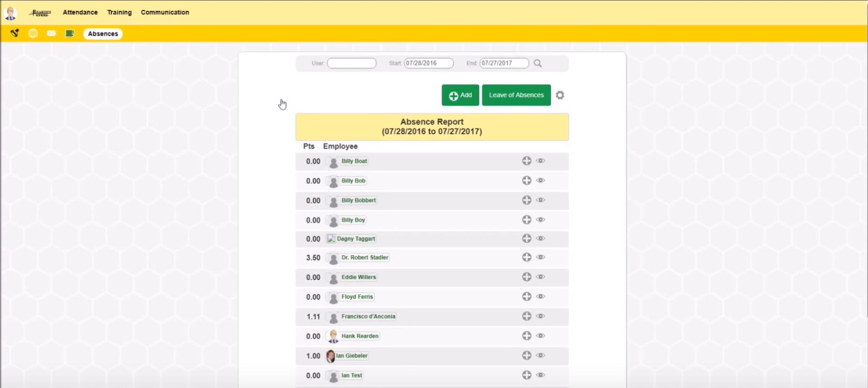Click Dr. Robert Stadler's 3.50 points
868x388 pixels.
[x=313, y=258]
